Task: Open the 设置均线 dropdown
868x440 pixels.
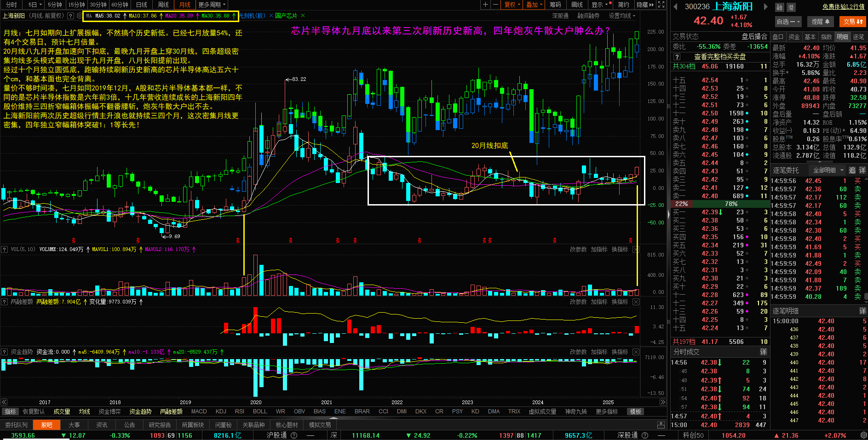Action: point(622,16)
